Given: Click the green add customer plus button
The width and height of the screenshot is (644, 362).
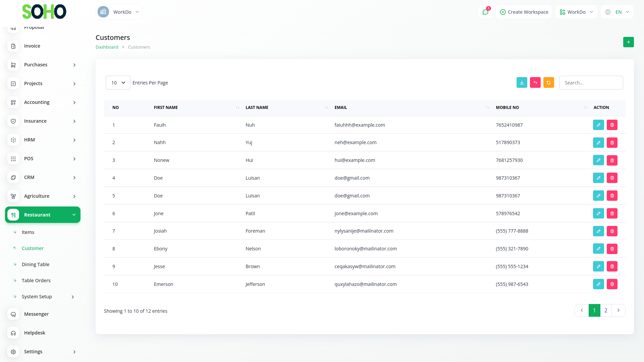Looking at the screenshot, I should coord(628,42).
